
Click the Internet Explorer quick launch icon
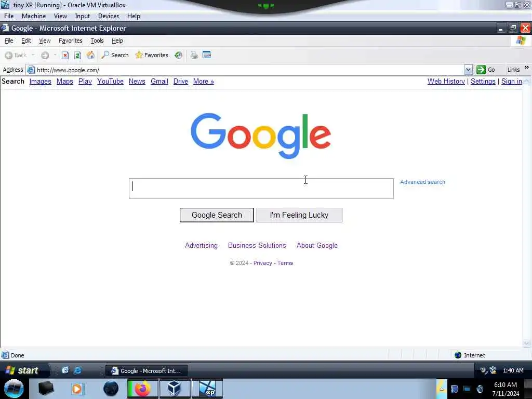click(x=77, y=370)
